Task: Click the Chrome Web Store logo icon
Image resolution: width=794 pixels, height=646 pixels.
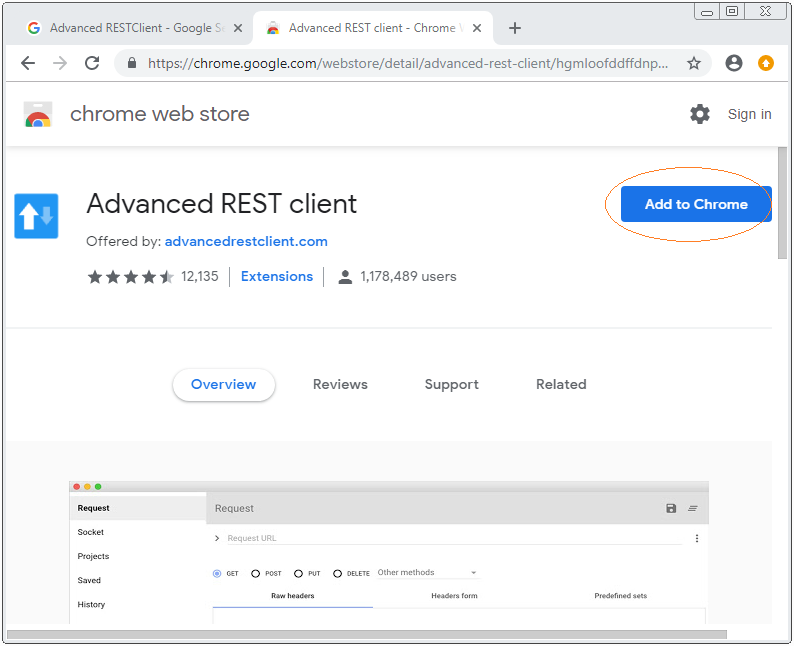Action: click(38, 114)
